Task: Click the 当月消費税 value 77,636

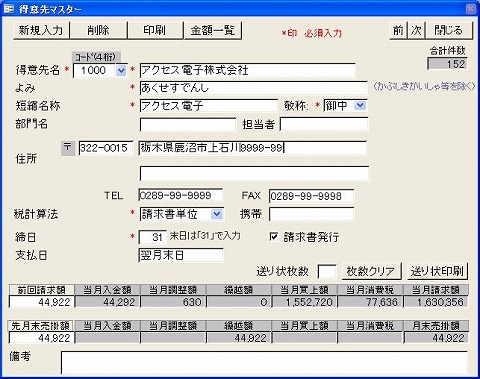Action: [x=370, y=302]
